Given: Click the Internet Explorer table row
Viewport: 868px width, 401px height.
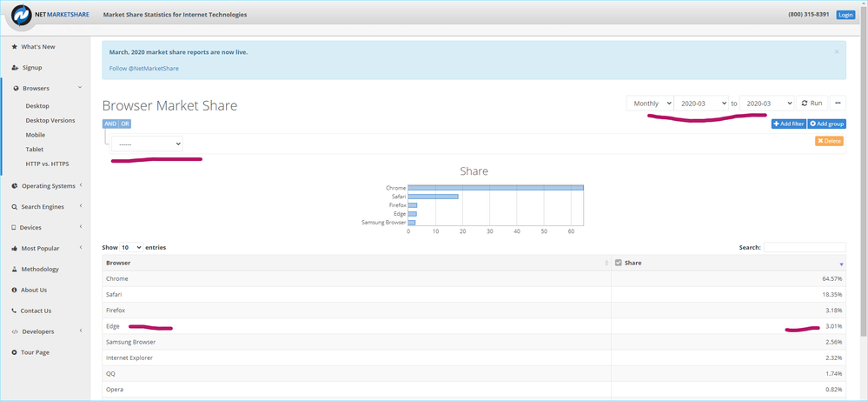Looking at the screenshot, I should 474,358.
